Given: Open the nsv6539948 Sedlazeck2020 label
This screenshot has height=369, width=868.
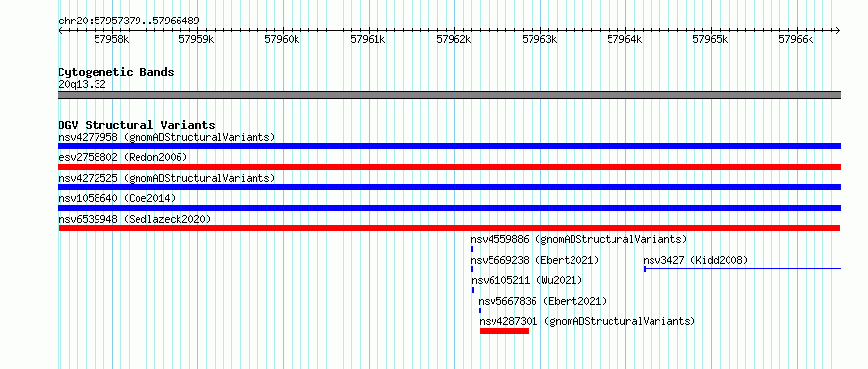Looking at the screenshot, I should coord(135,219).
